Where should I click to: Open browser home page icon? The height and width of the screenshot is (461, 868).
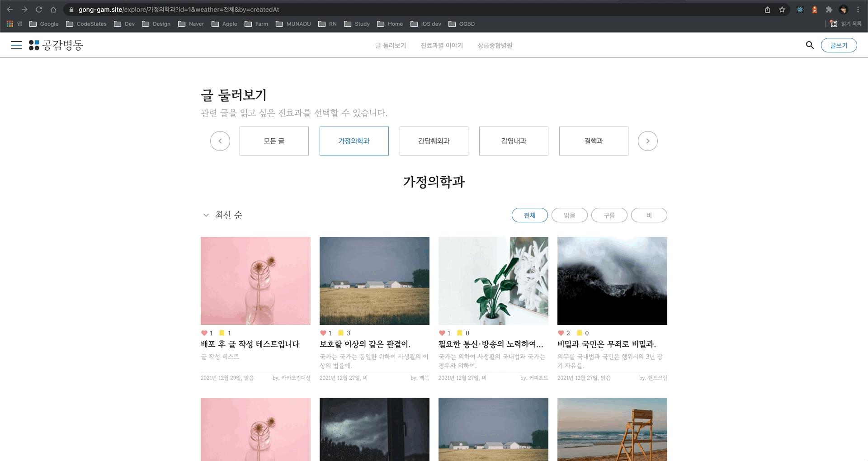coord(53,9)
